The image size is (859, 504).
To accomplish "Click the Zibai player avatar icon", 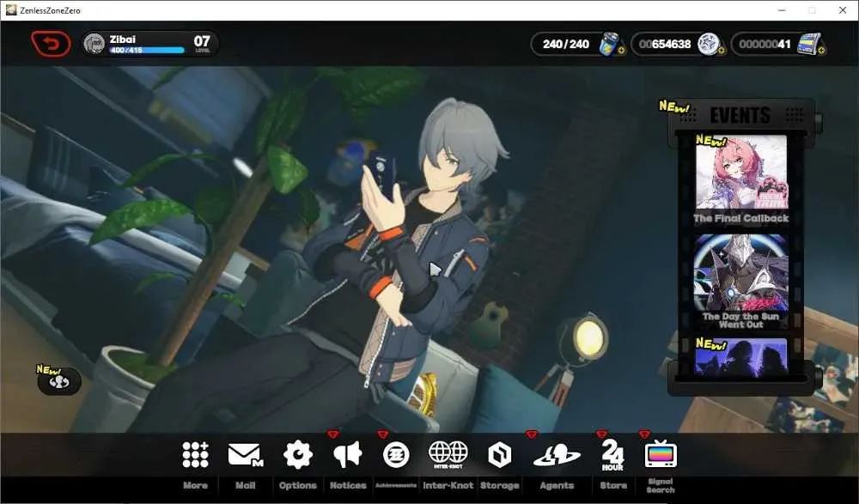I will pos(94,44).
